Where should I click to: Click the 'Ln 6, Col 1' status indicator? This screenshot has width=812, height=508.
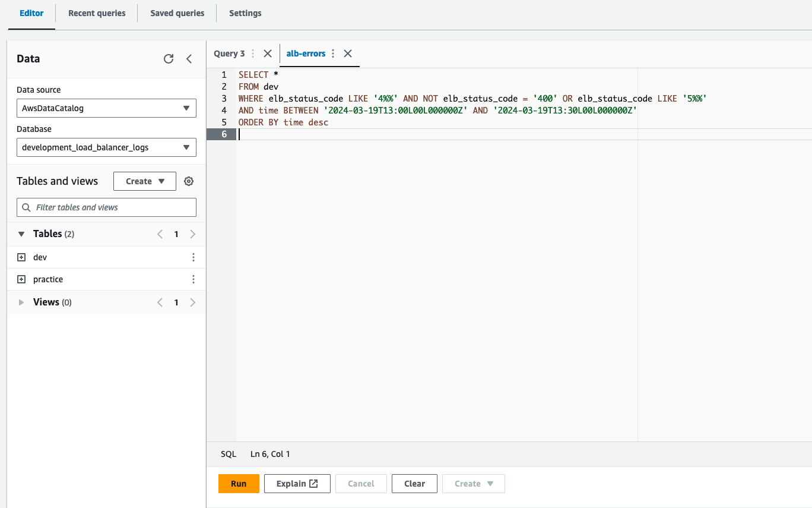click(270, 454)
